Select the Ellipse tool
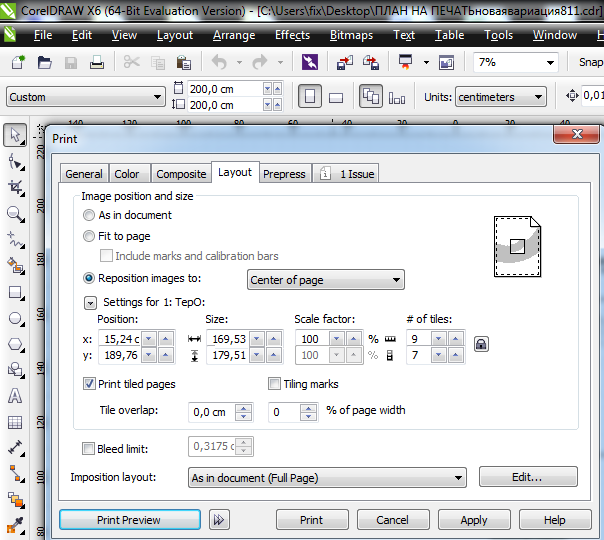 (15, 318)
